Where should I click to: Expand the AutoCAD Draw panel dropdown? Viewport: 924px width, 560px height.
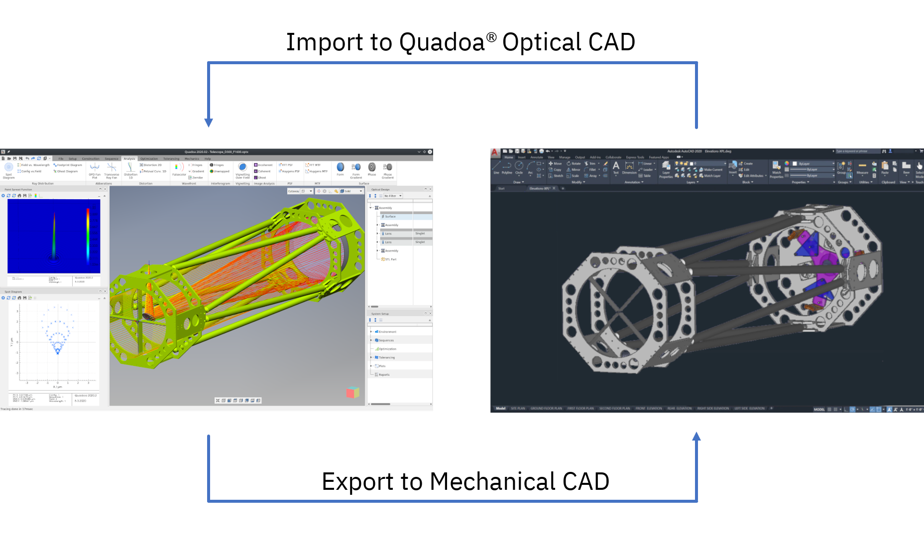[x=519, y=182]
